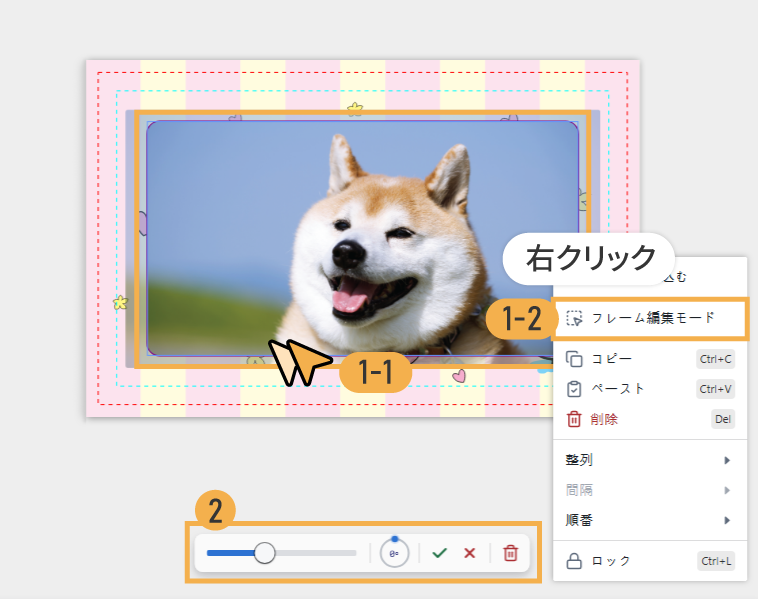Select フレーム編集モード in the context menu
The image size is (758, 599).
tap(652, 318)
